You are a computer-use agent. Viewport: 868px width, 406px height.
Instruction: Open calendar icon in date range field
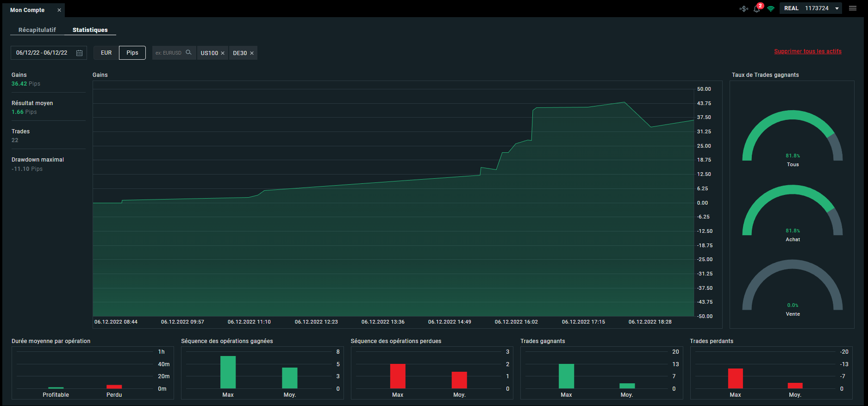79,53
